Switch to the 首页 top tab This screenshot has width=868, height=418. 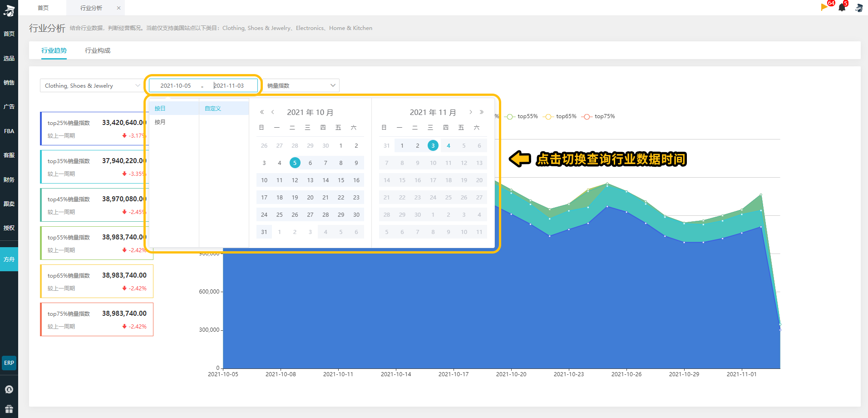pyautogui.click(x=43, y=8)
